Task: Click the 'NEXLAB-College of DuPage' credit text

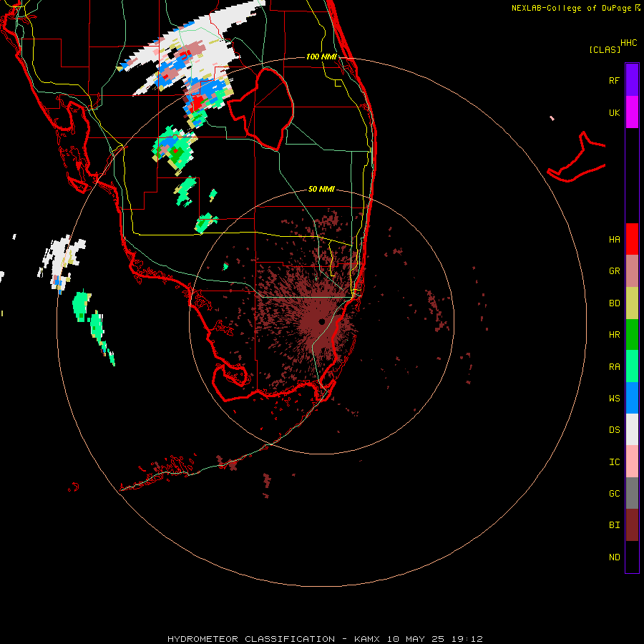Action: point(571,8)
